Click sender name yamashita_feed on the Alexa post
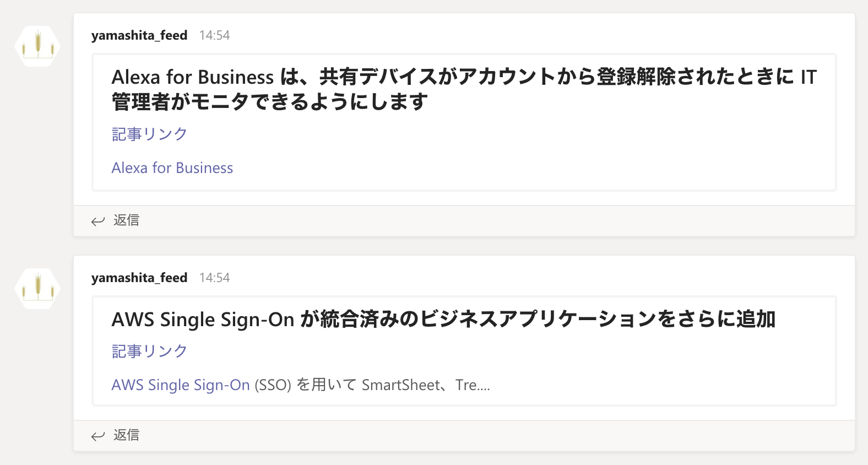This screenshot has width=868, height=465. pyautogui.click(x=139, y=35)
